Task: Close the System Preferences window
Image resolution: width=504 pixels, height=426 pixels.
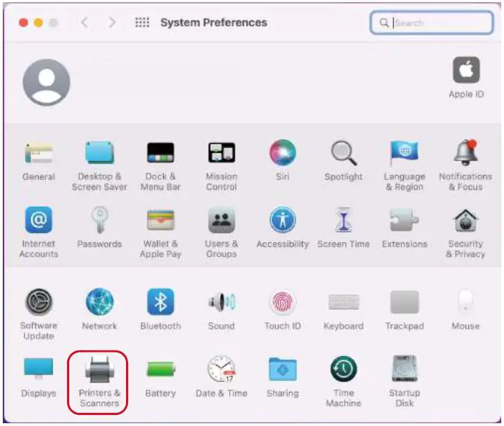Action: pyautogui.click(x=24, y=23)
